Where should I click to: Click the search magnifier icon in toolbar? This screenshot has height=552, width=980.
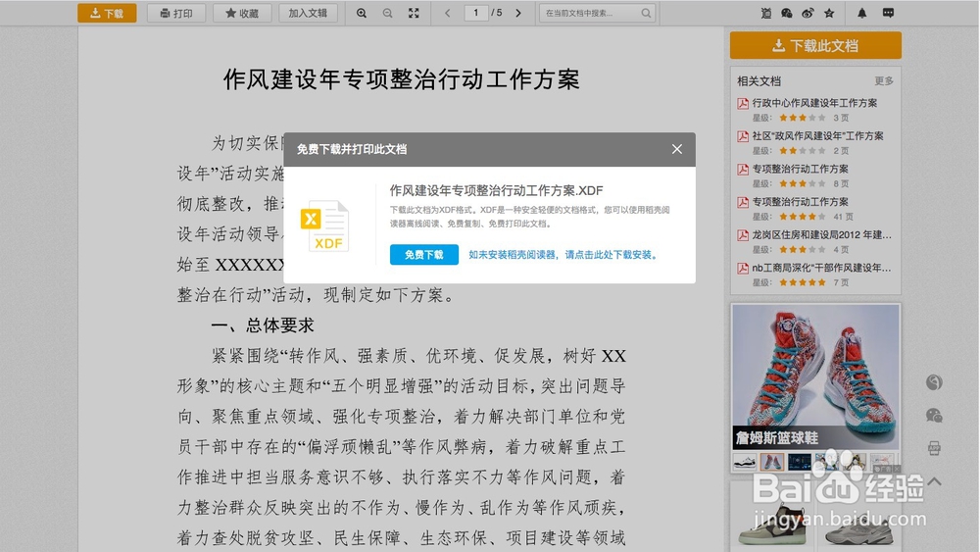646,13
